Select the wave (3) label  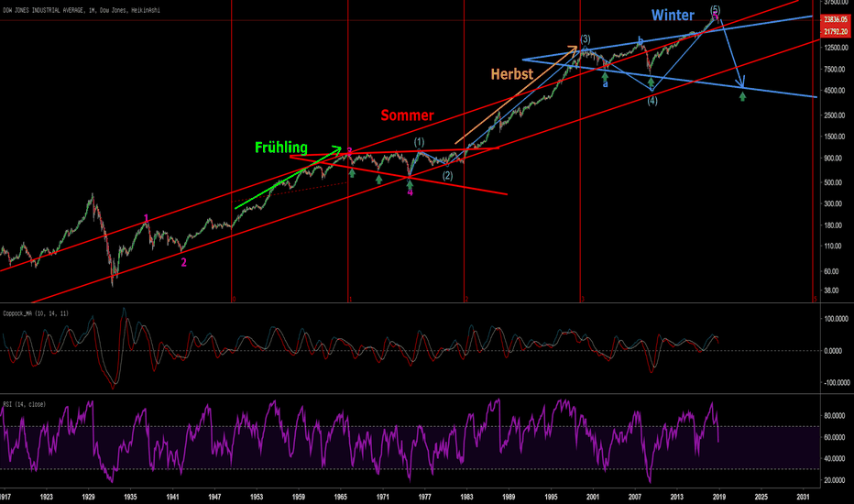coord(585,39)
